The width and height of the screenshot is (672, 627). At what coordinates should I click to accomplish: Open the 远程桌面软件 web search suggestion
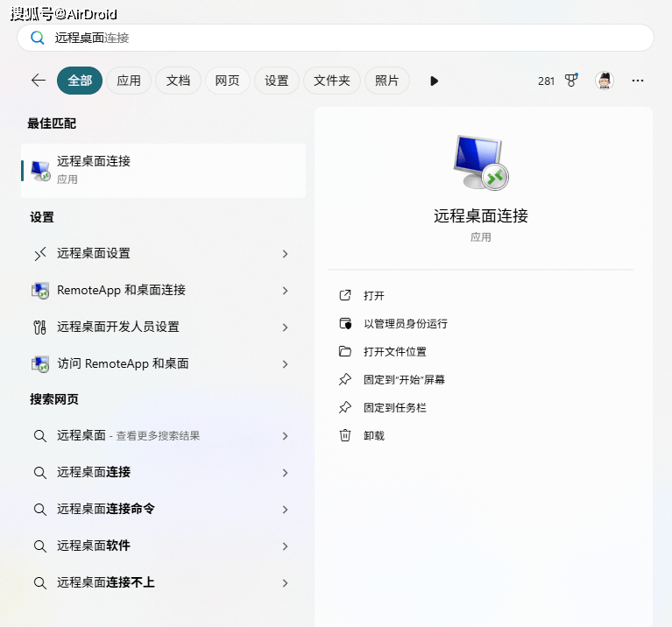(94, 546)
